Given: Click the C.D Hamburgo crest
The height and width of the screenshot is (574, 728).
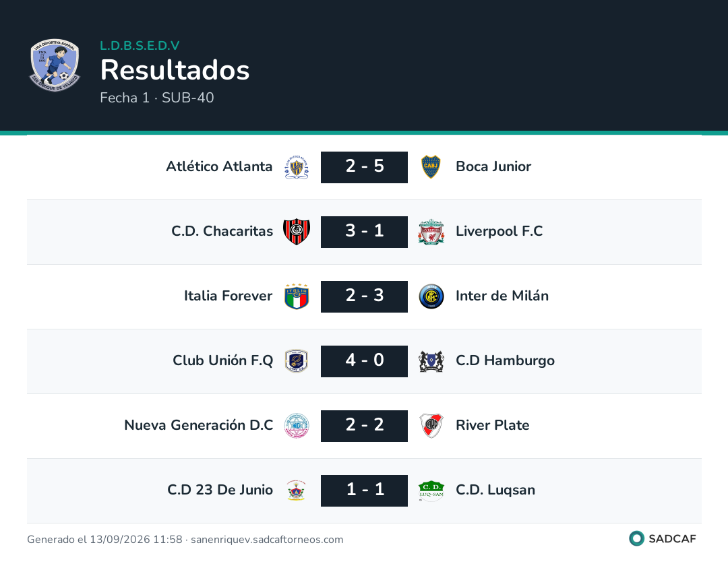Looking at the screenshot, I should pos(431,362).
